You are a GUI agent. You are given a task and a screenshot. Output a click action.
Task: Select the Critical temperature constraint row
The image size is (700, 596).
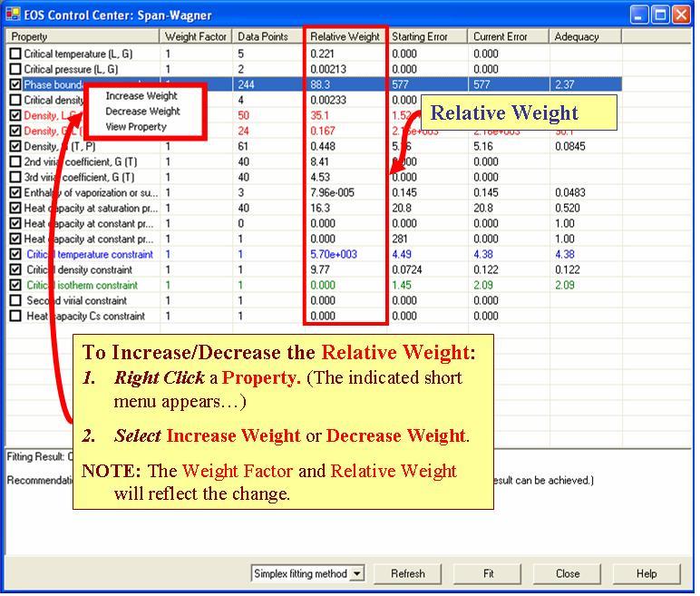(89, 254)
